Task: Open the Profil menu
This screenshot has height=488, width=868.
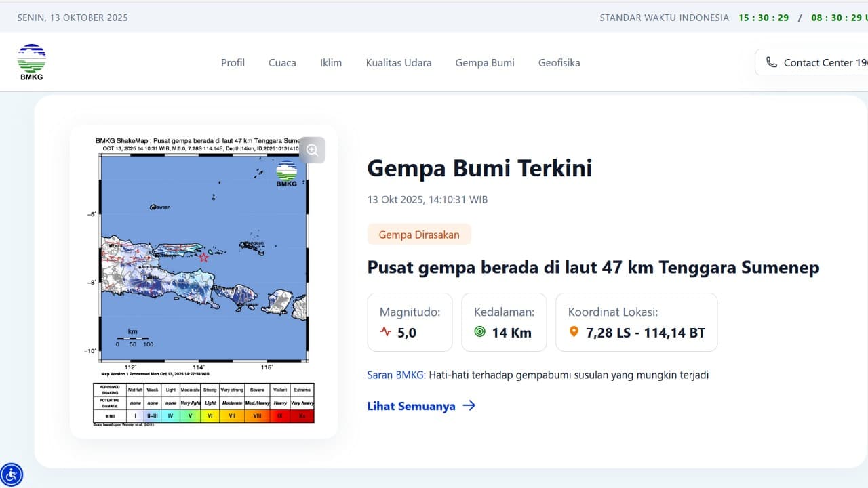Action: coord(233,62)
